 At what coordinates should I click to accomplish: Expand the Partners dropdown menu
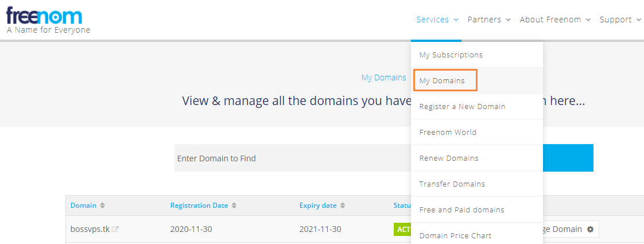click(x=488, y=20)
